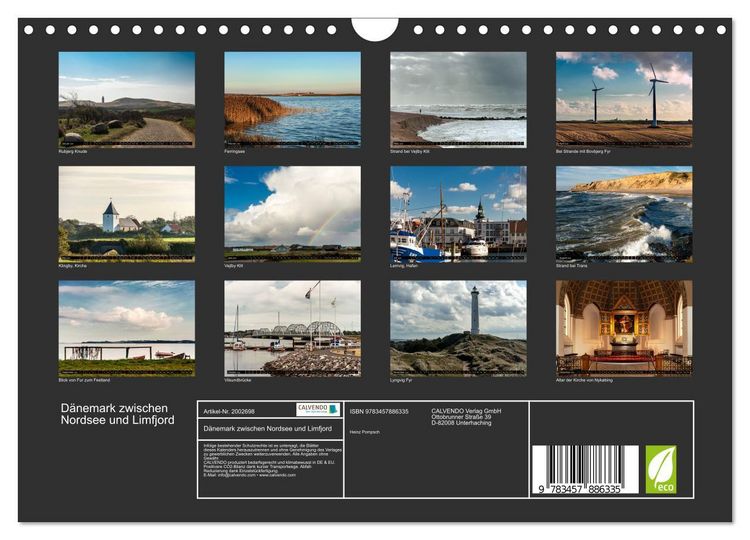Click the caption 'Ferringsee'
The height and width of the screenshot is (540, 750).
pyautogui.click(x=234, y=151)
